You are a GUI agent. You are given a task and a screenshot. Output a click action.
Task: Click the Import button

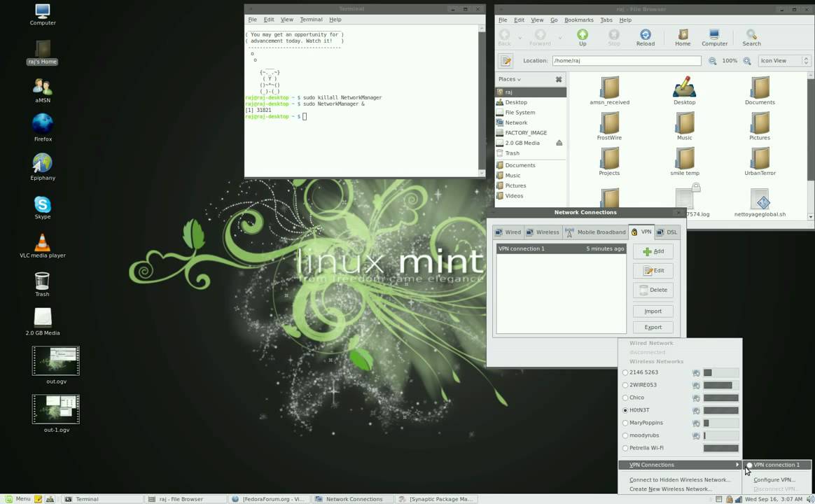(653, 311)
